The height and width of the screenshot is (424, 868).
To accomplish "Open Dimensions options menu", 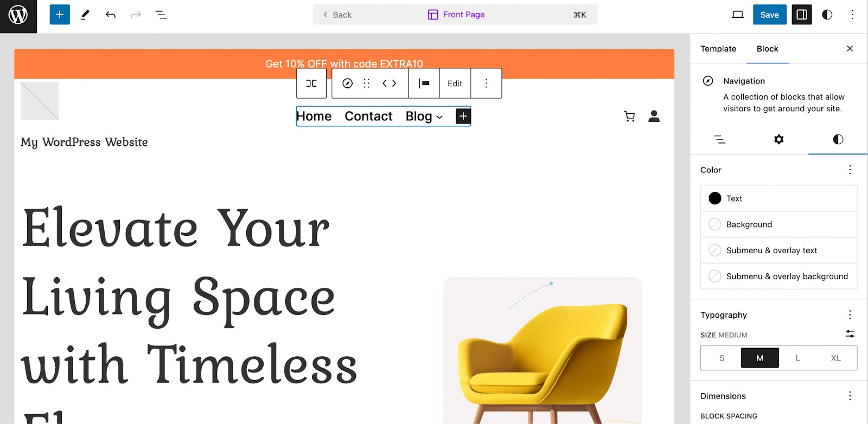I will [x=850, y=396].
